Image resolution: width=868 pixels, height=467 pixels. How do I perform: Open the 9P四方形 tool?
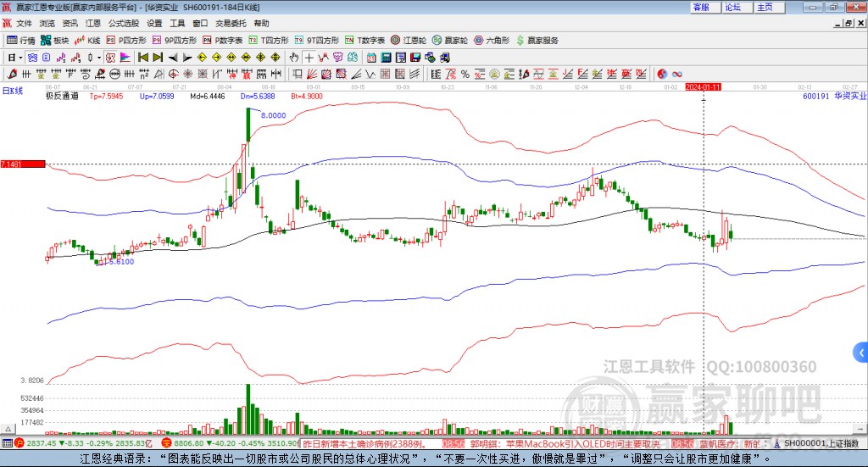coord(175,41)
